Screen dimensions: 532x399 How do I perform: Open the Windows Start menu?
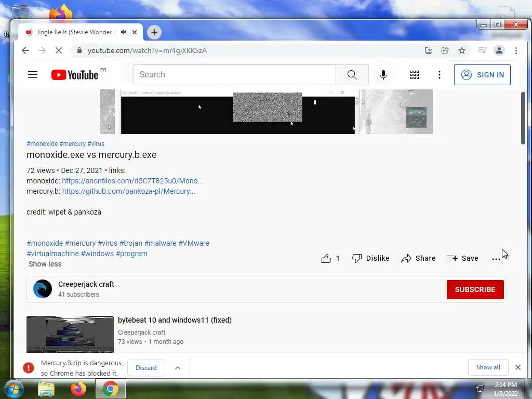(x=14, y=389)
